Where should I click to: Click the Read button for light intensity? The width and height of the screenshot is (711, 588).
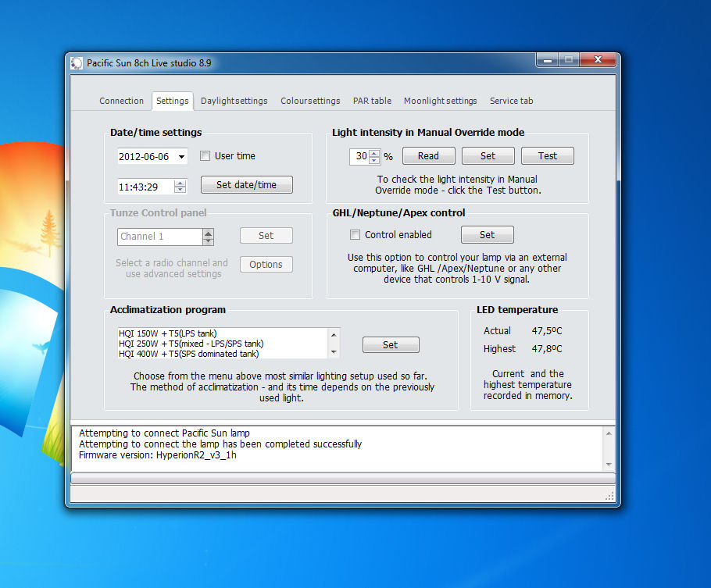(428, 156)
